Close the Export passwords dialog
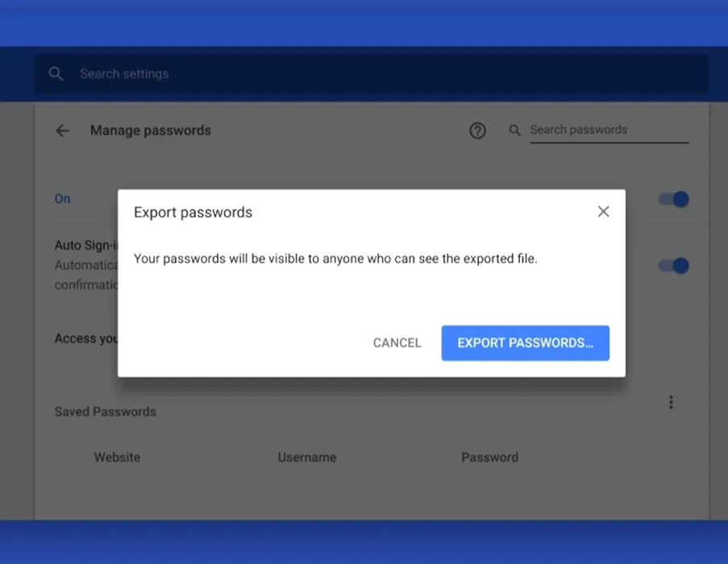This screenshot has height=564, width=728. pos(603,211)
